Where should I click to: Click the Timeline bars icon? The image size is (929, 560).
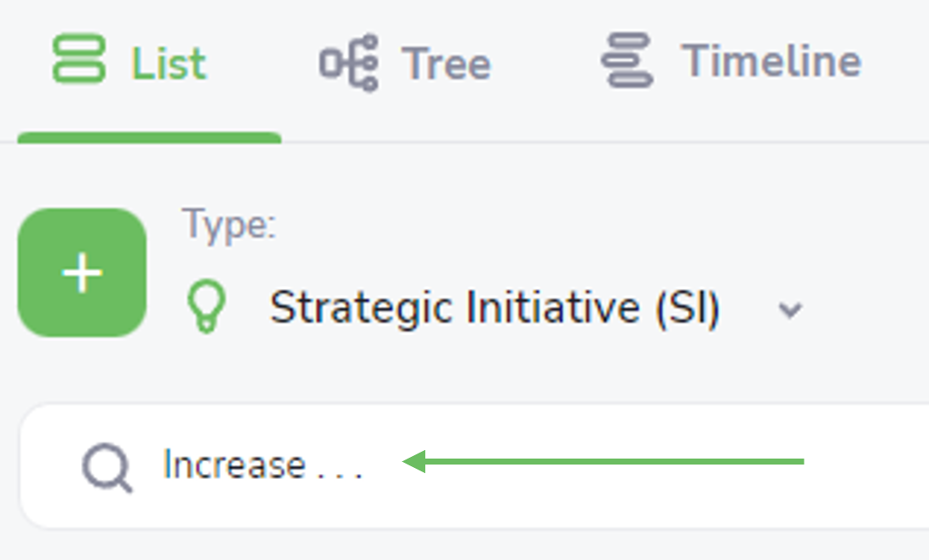[626, 60]
